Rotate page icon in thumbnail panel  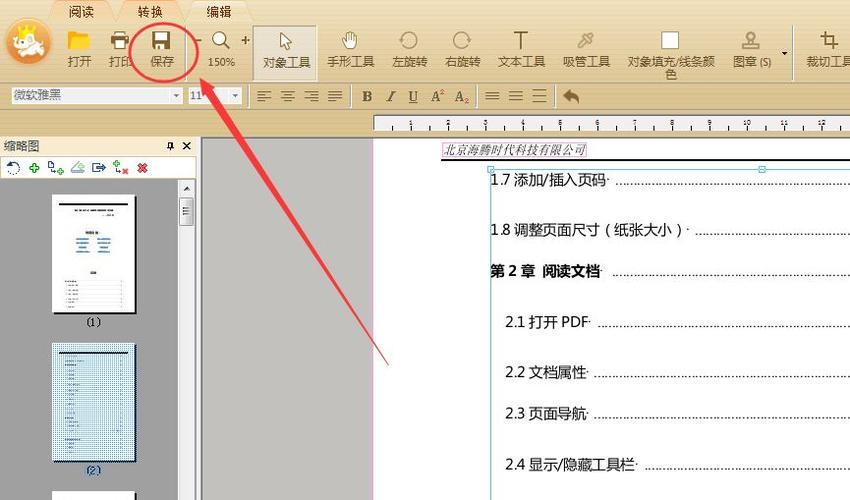13,168
